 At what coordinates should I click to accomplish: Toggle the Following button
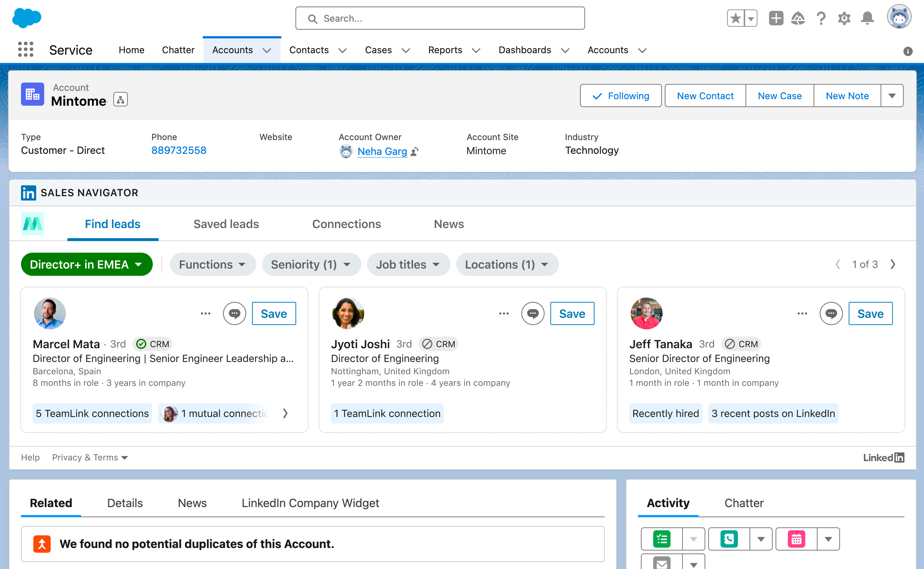(x=621, y=96)
